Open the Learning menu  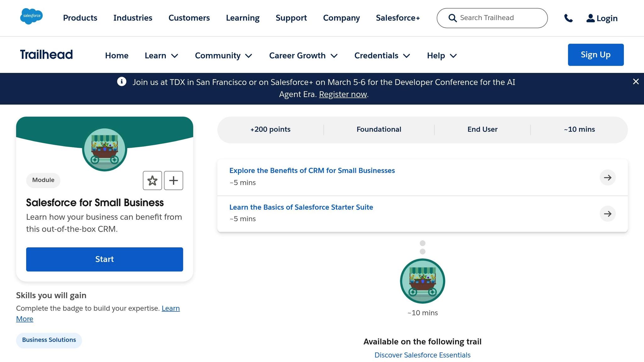tap(243, 18)
